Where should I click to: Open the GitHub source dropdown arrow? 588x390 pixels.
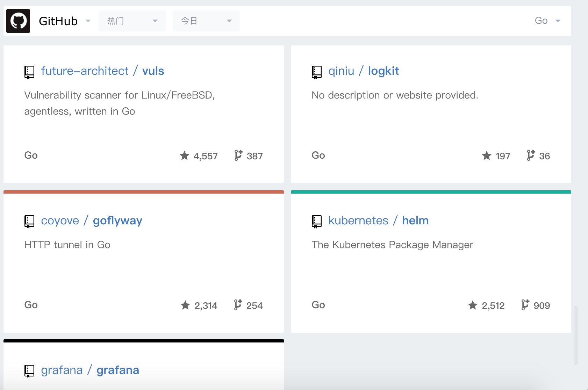pos(88,21)
